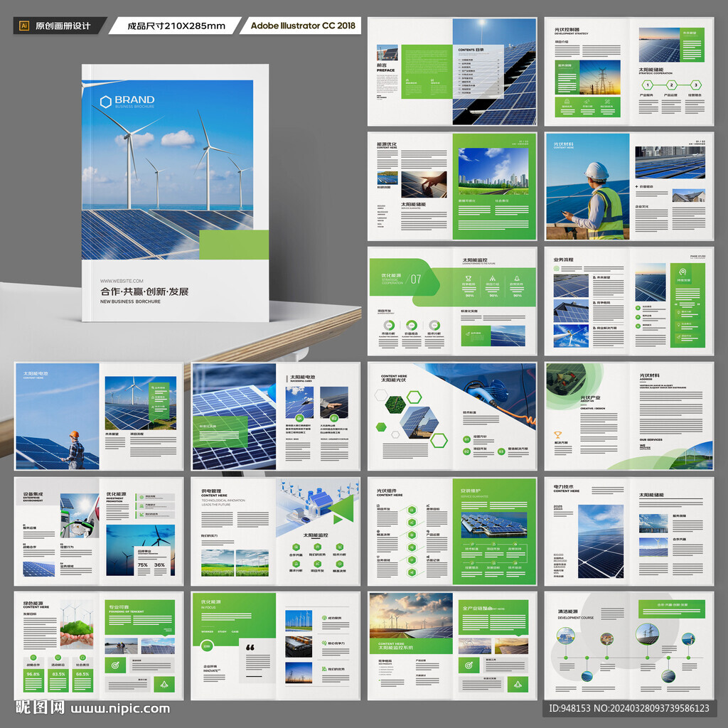Click the 光伏产业 heading
The width and height of the screenshot is (728, 728).
(590, 398)
